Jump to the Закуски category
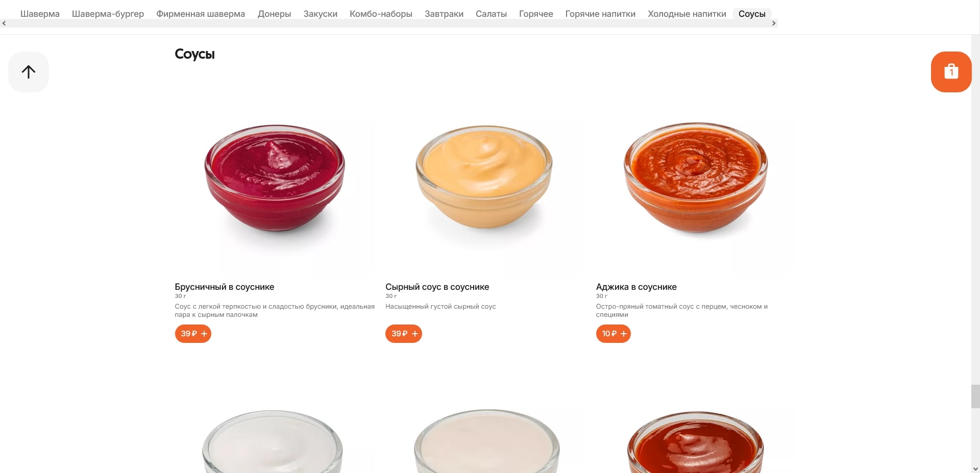 [x=320, y=14]
